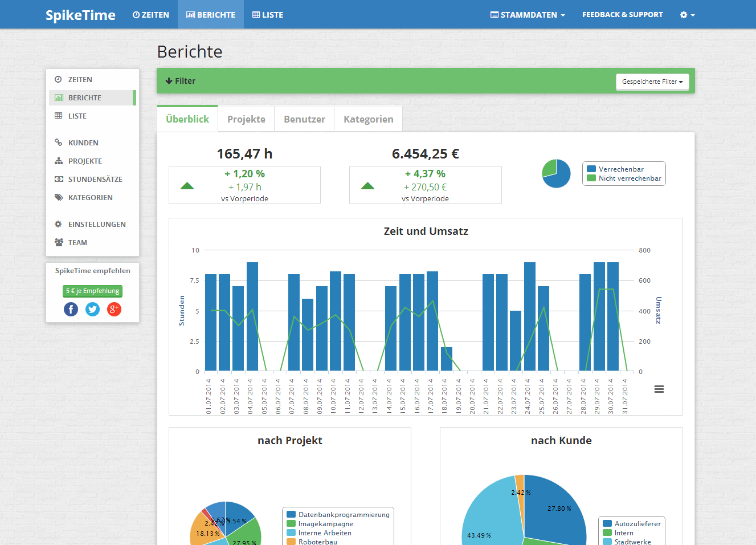Open ZEITEN in the top navigation bar
The image size is (756, 545).
click(x=151, y=15)
